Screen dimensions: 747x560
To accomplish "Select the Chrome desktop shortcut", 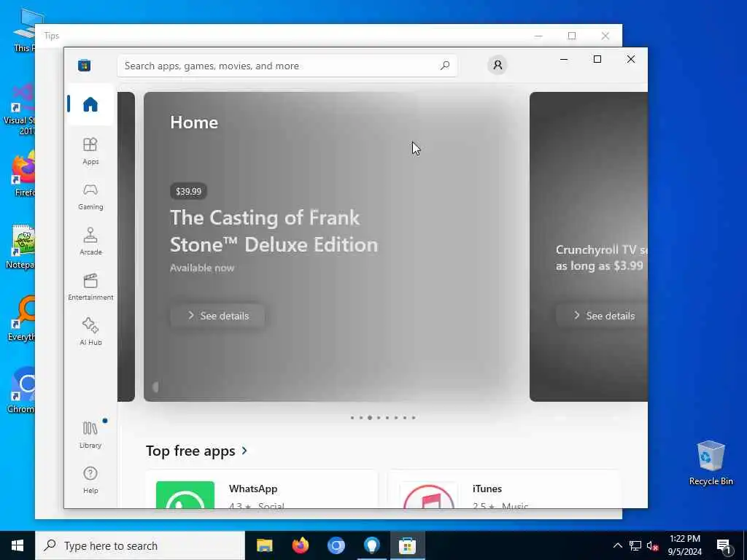I will (x=21, y=390).
